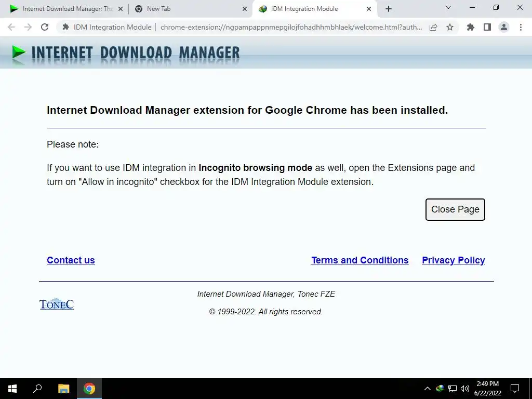Viewport: 532px width, 399px height.
Task: Restore down the Chrome window
Action: 496,7
